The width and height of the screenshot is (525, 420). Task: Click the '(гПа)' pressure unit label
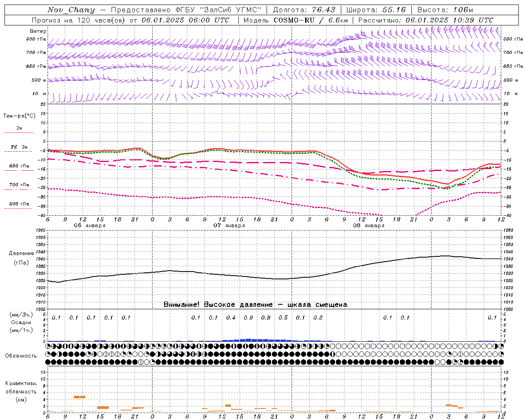tap(21, 263)
